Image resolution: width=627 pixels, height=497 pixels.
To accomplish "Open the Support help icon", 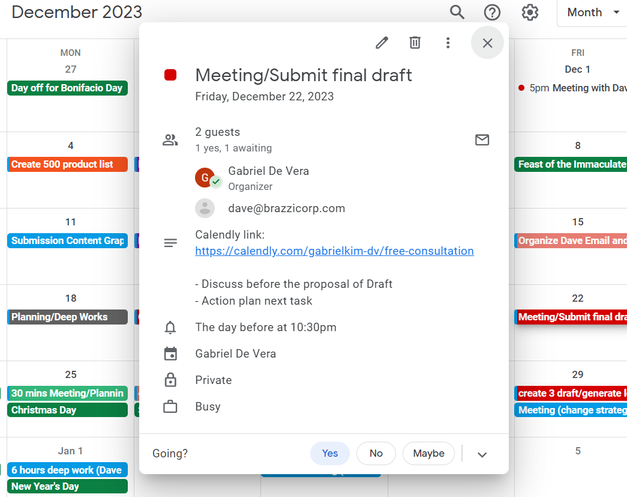I will [492, 12].
